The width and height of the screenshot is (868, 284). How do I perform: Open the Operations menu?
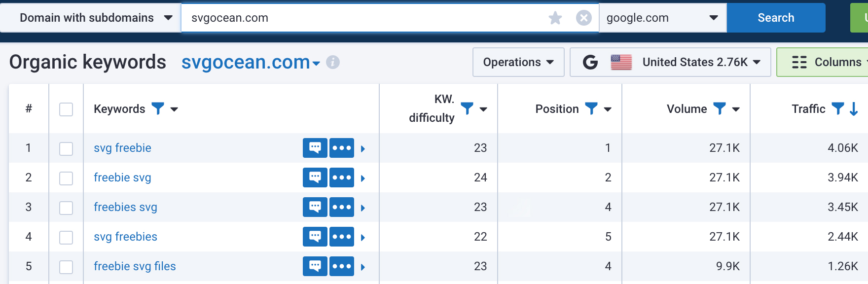pyautogui.click(x=518, y=62)
